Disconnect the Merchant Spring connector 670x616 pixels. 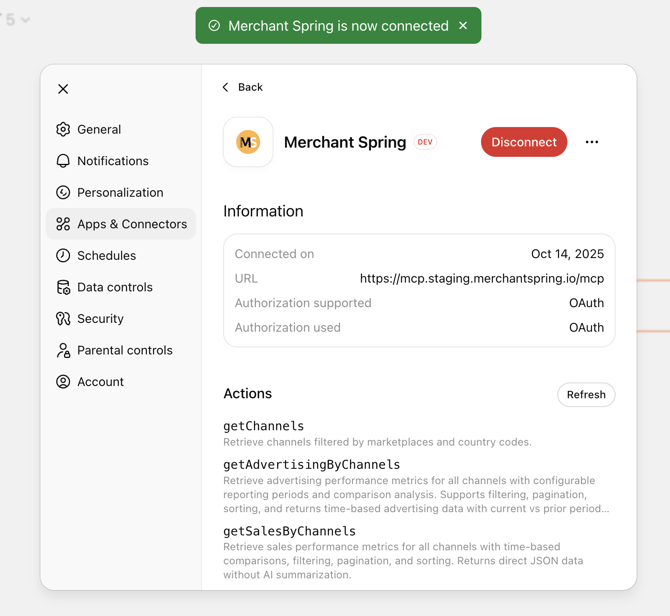click(524, 142)
